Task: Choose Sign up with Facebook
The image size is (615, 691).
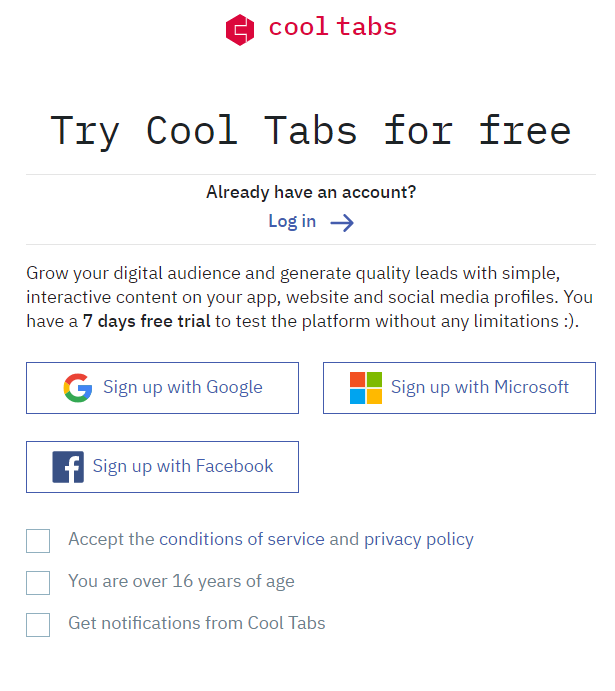Action: (x=163, y=467)
